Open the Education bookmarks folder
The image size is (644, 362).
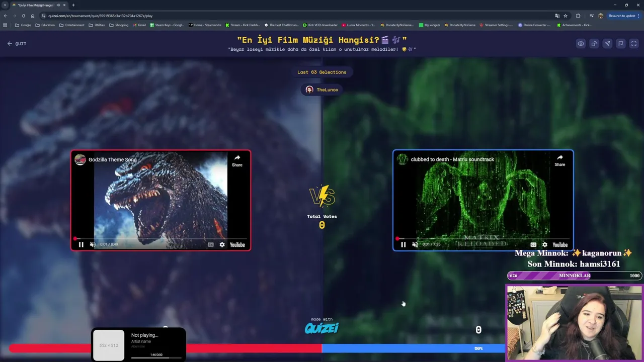[x=45, y=25]
